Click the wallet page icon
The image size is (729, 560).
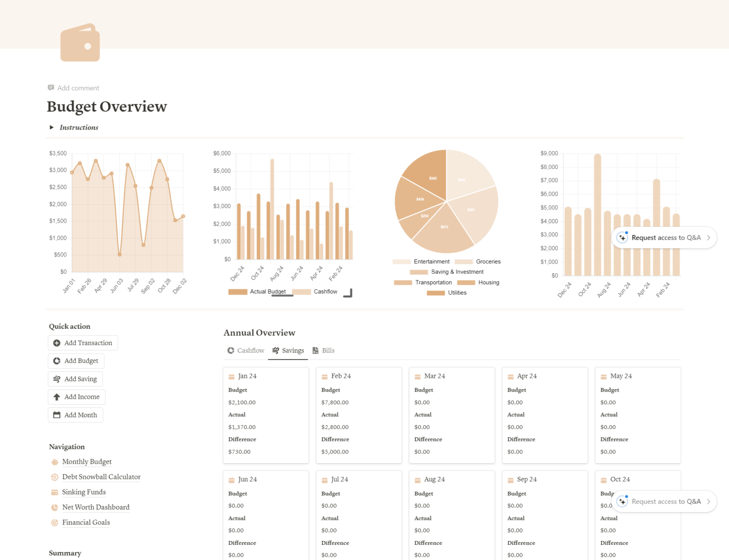click(80, 43)
